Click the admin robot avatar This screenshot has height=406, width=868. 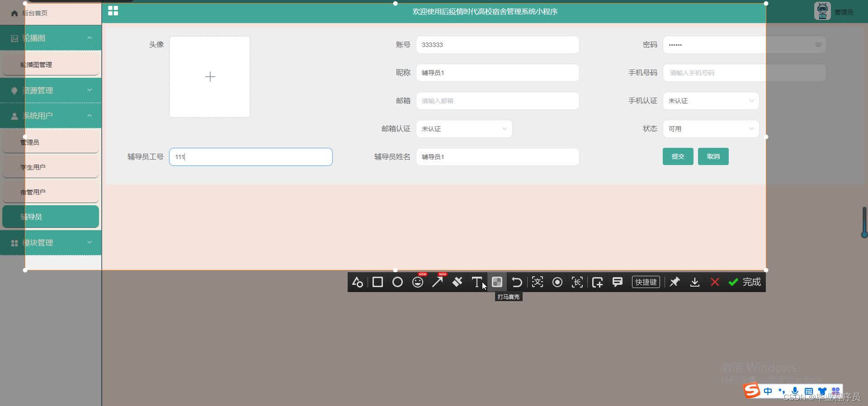pos(822,11)
